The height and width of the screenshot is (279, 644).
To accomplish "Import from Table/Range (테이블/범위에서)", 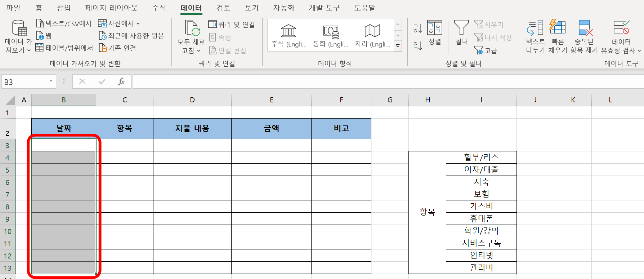I will (64, 48).
